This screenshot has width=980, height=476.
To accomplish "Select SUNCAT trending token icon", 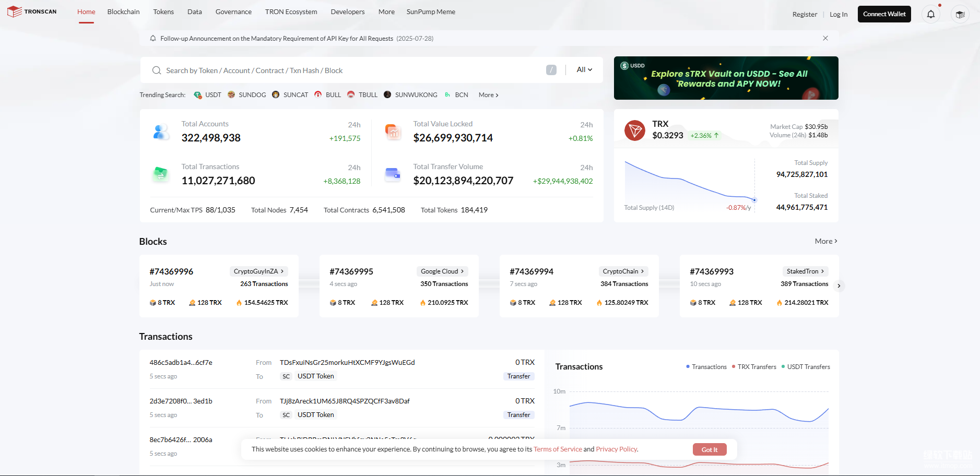I will pyautogui.click(x=276, y=94).
